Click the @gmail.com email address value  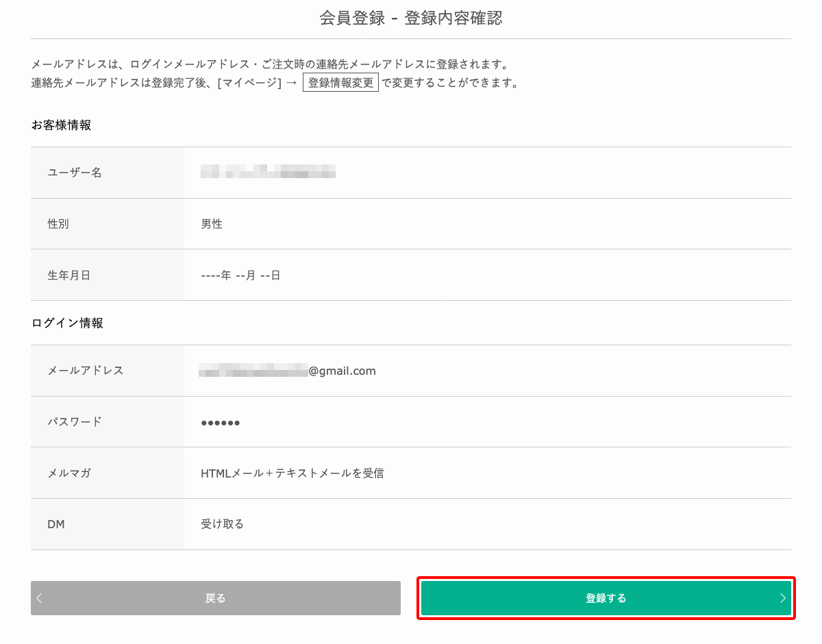point(288,371)
